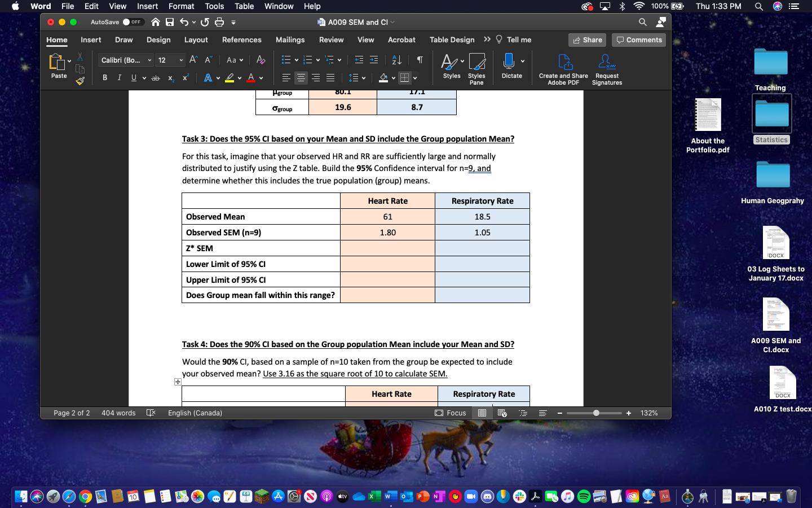Screen dimensions: 812x508
Task: Click Create and Share Adobe PDF
Action: pyautogui.click(x=562, y=68)
